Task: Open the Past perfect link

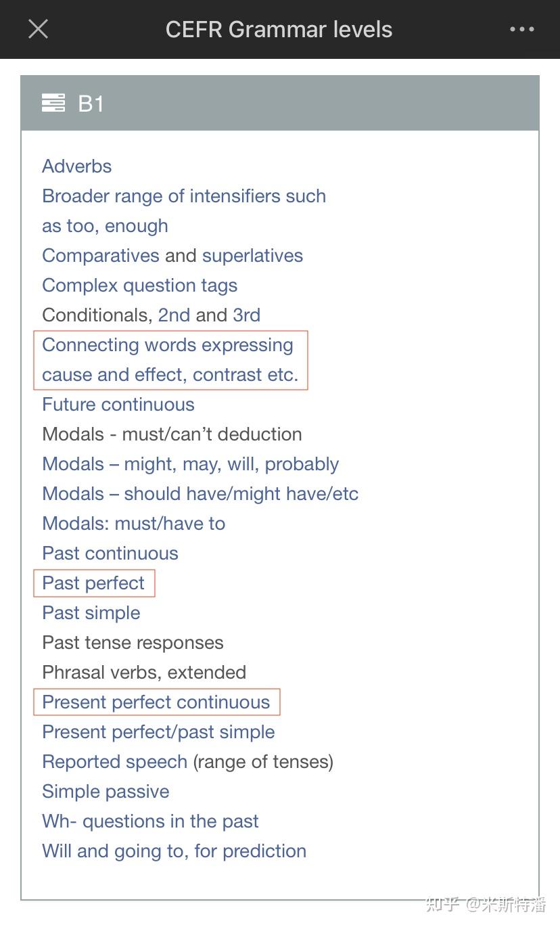Action: tap(93, 583)
